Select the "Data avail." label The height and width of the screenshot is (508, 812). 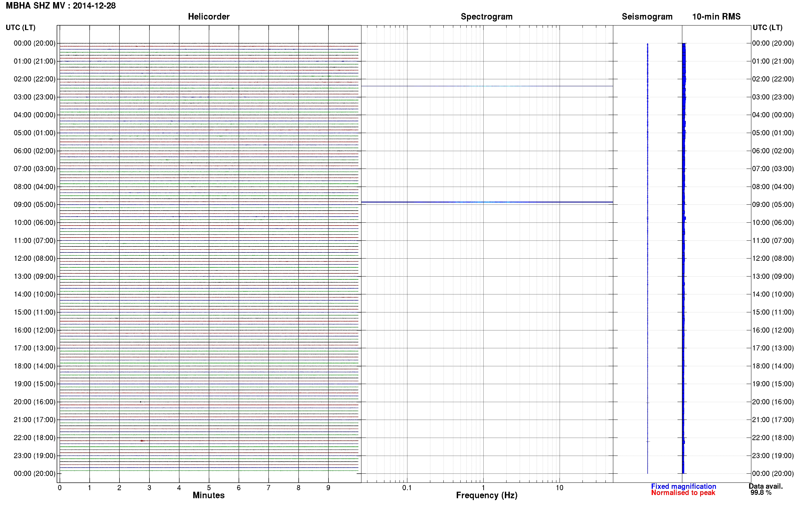pyautogui.click(x=766, y=486)
